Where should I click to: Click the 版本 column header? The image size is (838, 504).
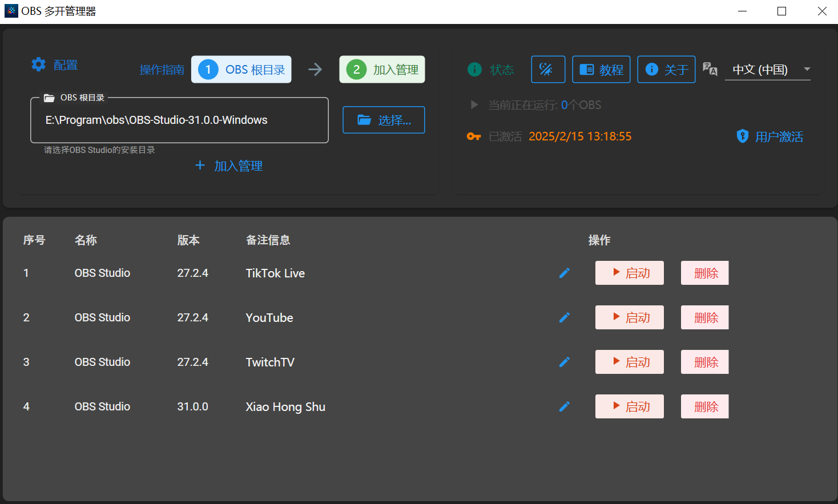point(188,240)
